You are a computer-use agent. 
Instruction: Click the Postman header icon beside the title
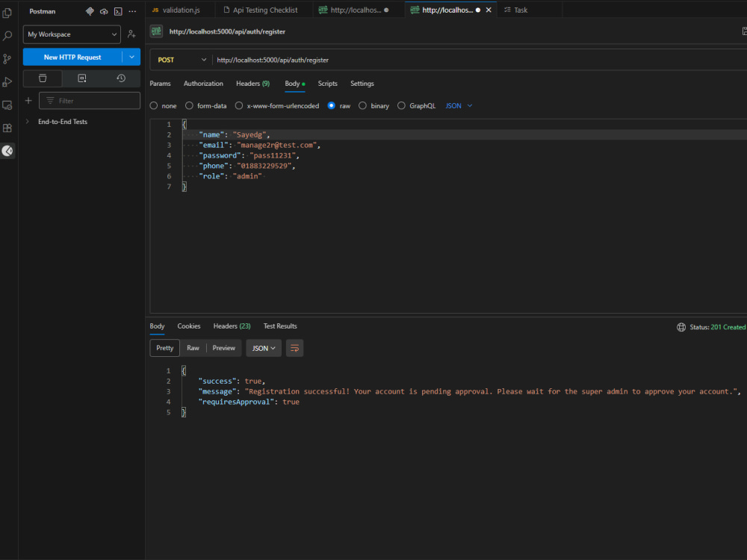coord(90,11)
